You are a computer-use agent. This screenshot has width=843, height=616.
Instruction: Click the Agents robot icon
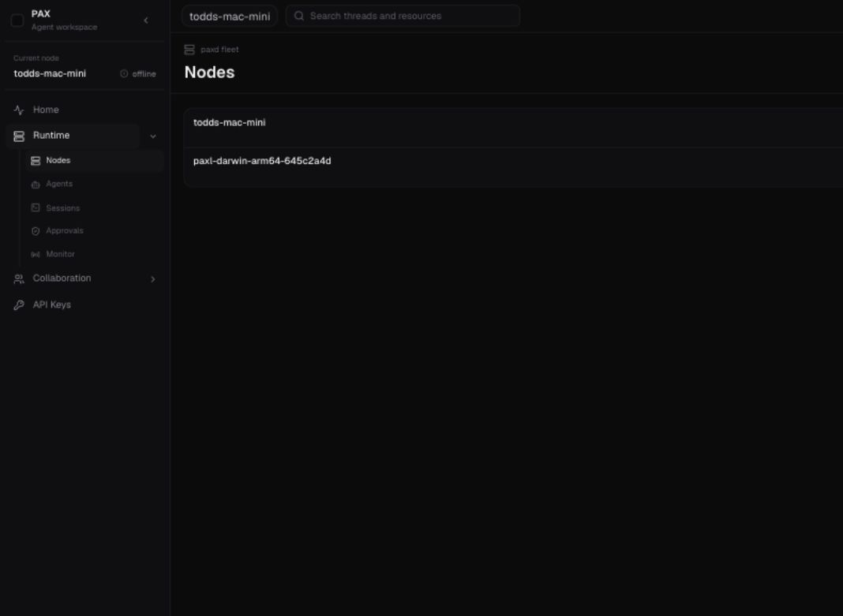click(36, 185)
